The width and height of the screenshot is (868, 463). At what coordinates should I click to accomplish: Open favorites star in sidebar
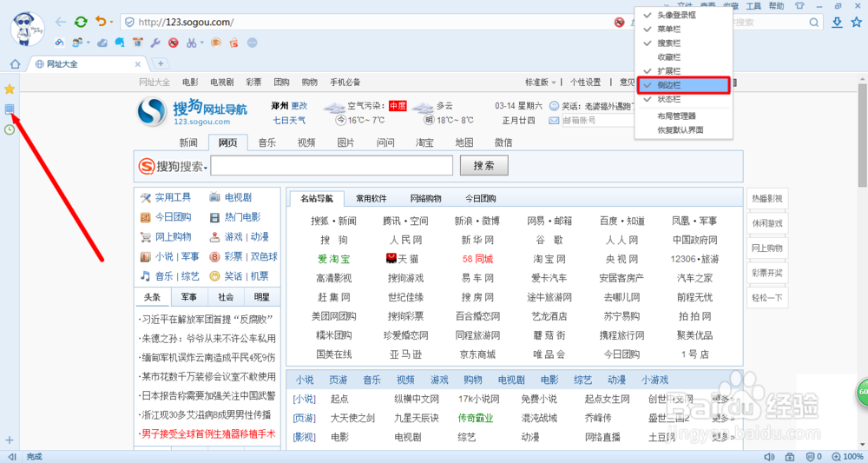tap(10, 89)
